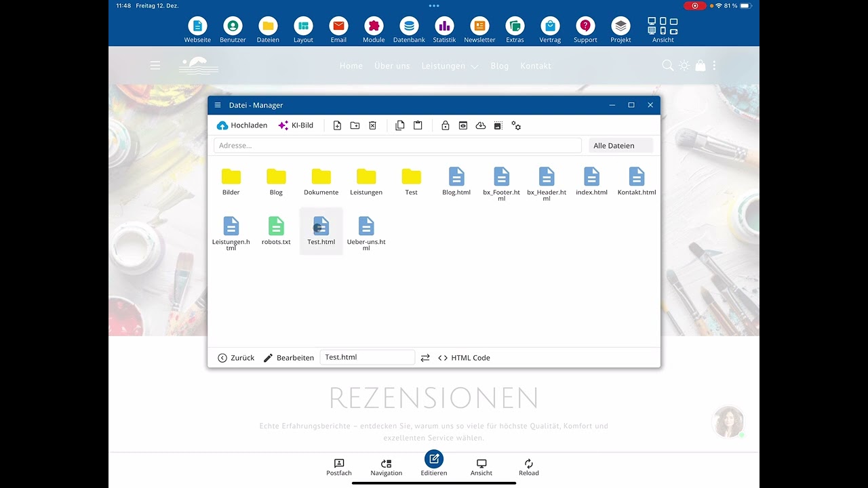Open the Statistik icon
Image resolution: width=868 pixels, height=488 pixels.
click(444, 30)
